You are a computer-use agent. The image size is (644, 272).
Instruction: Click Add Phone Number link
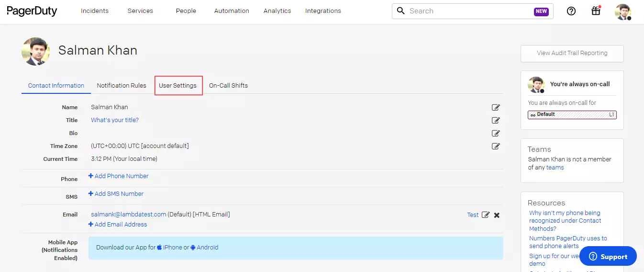pyautogui.click(x=121, y=176)
